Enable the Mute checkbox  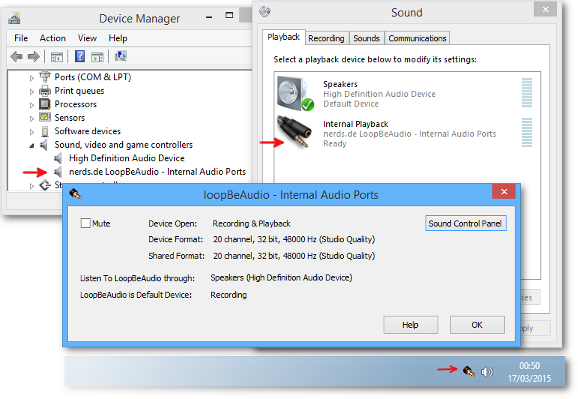pos(86,223)
